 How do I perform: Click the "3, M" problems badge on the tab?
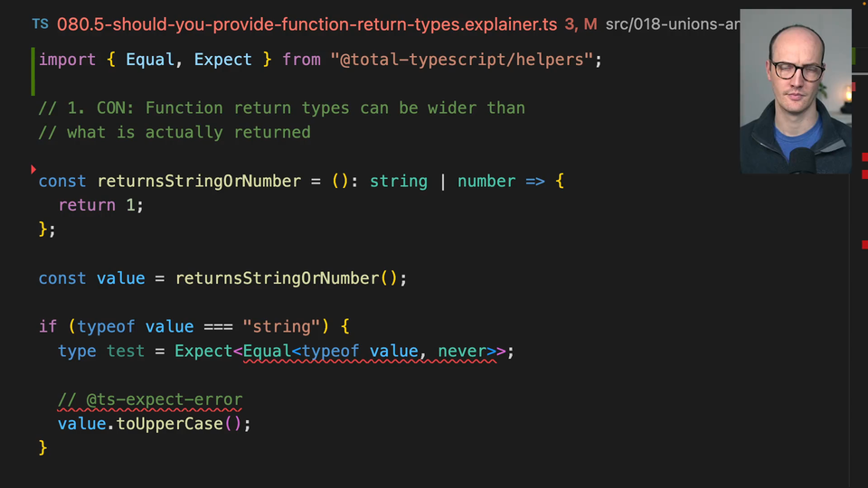click(x=580, y=23)
